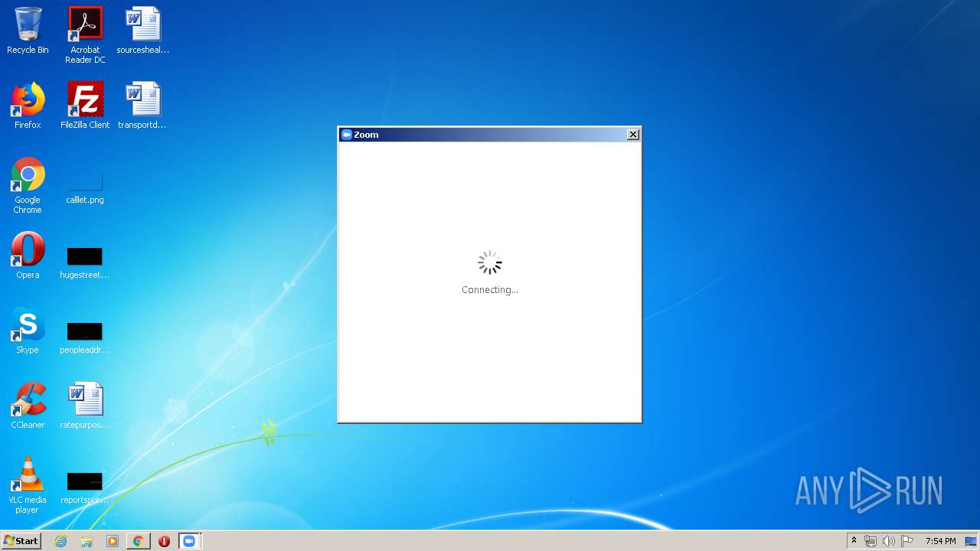
Task: Open Windows Media Player from taskbar
Action: pos(113,541)
